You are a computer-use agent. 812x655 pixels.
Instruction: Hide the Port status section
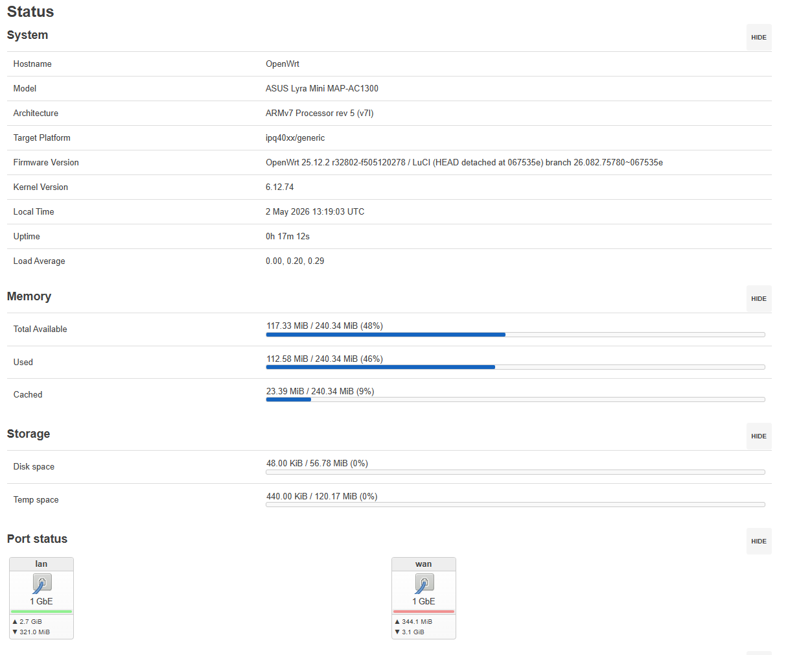point(759,542)
